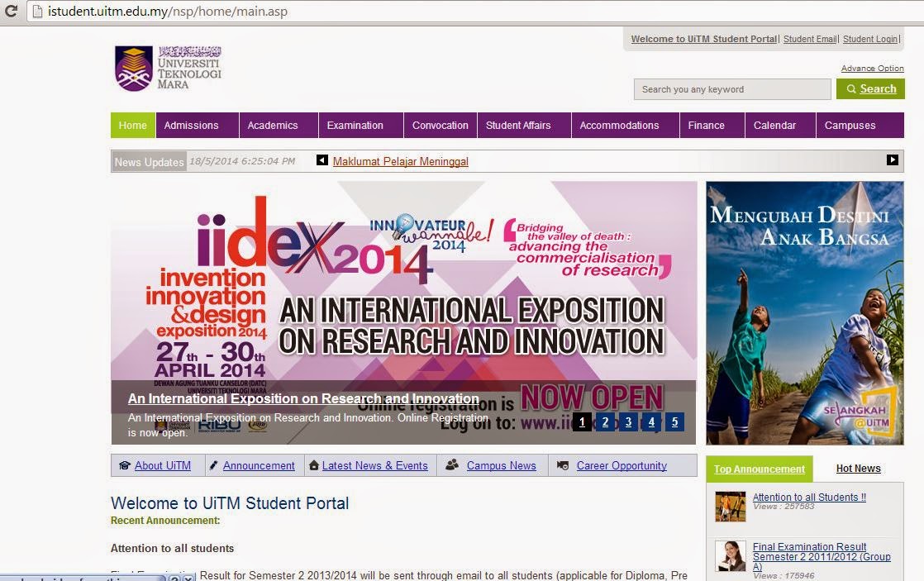Click the Final Examination Result thumbnail image

point(730,556)
